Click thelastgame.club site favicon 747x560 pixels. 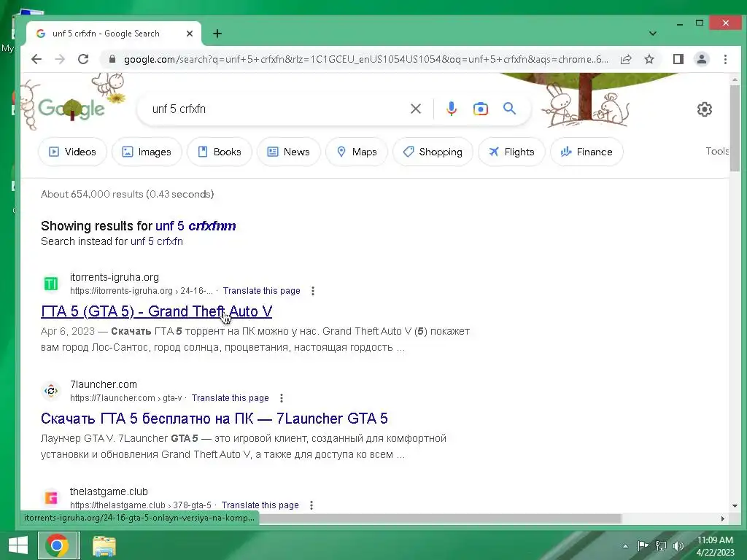pyautogui.click(x=51, y=498)
